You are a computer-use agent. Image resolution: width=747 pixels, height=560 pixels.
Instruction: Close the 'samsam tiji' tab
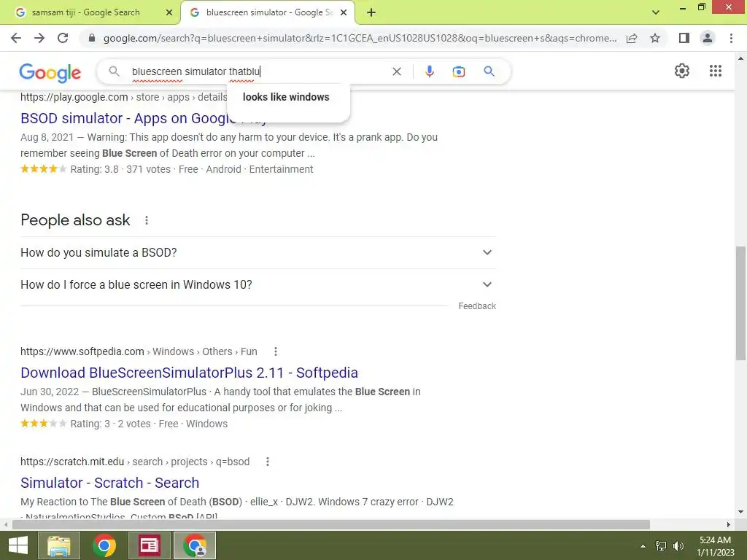169,12
